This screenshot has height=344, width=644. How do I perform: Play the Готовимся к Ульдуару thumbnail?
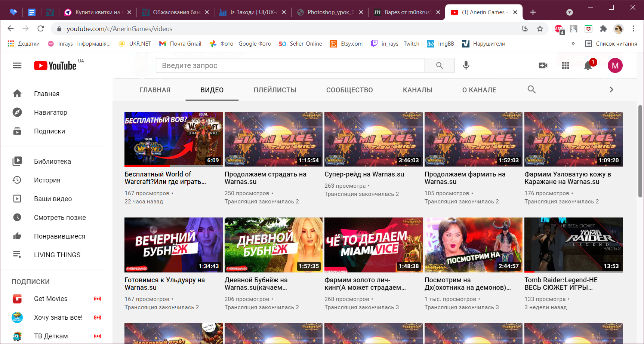[x=173, y=245]
